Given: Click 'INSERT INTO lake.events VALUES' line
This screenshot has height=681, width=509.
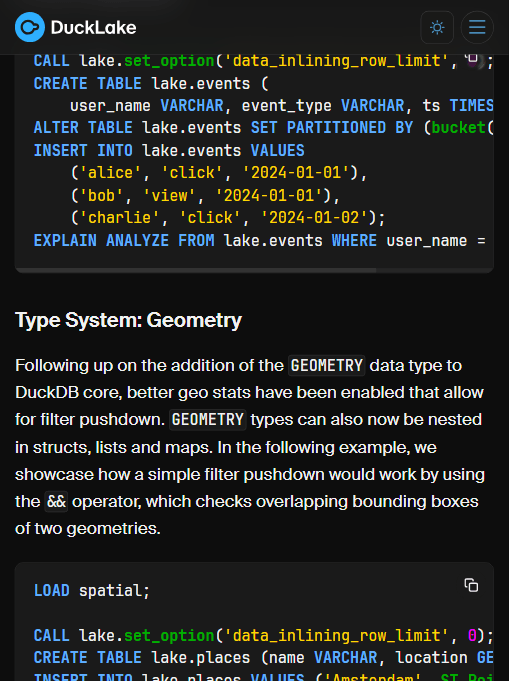Looking at the screenshot, I should [169, 150].
